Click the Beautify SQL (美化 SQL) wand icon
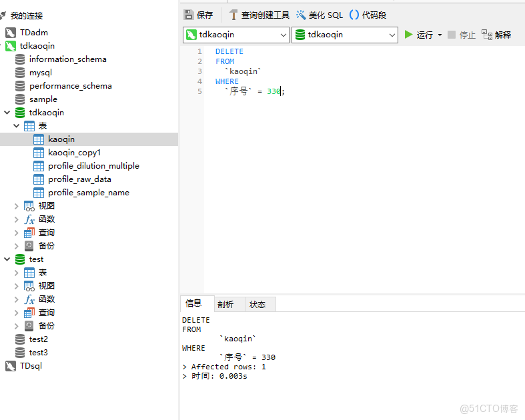The width and height of the screenshot is (525, 420). (x=301, y=15)
